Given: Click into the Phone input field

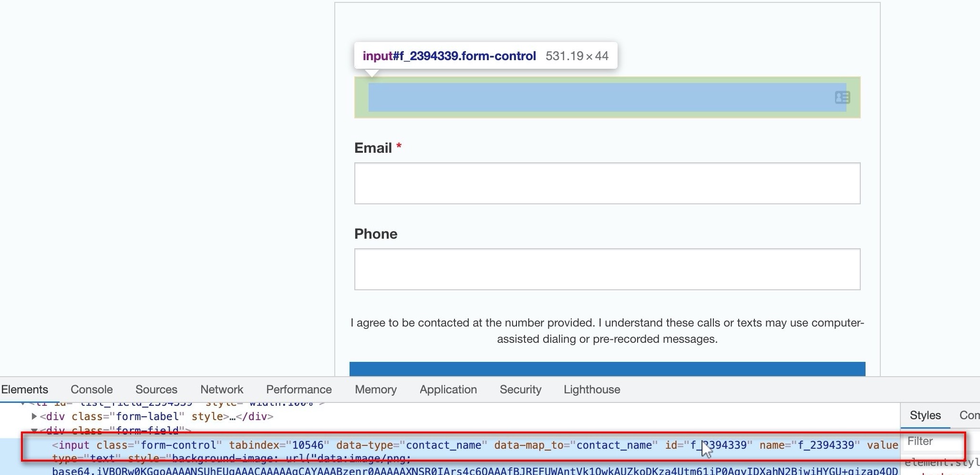Looking at the screenshot, I should pos(607,269).
